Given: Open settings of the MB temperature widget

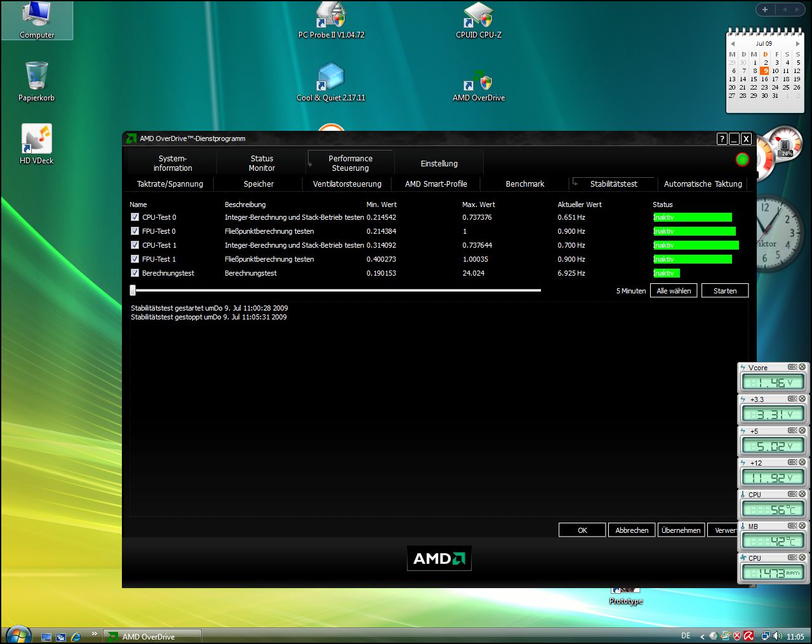Looking at the screenshot, I should [792, 526].
